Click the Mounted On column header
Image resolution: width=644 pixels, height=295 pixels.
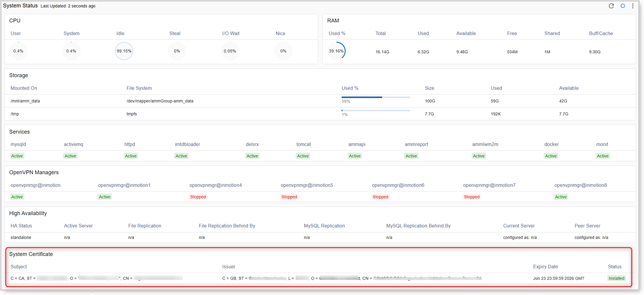tap(24, 88)
